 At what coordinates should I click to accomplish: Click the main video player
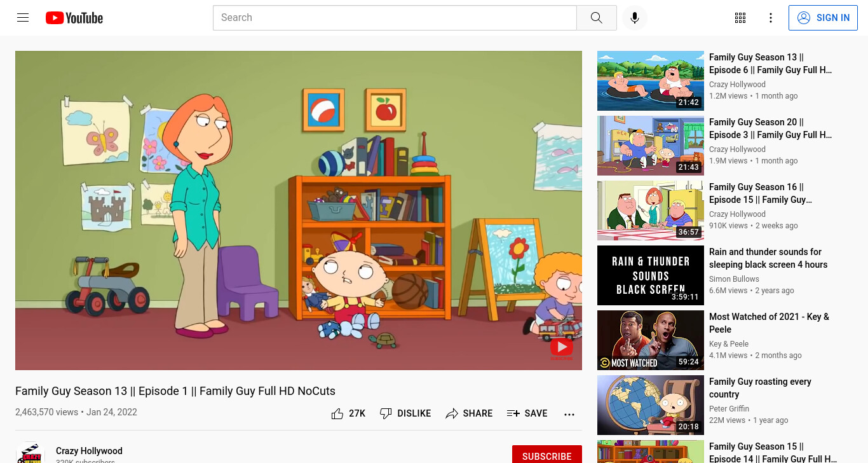click(x=299, y=211)
